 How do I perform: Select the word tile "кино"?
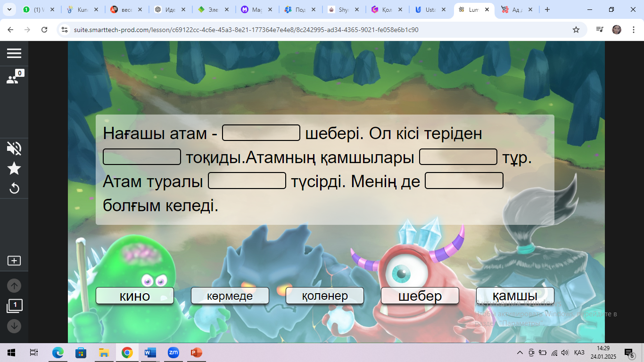(x=135, y=296)
